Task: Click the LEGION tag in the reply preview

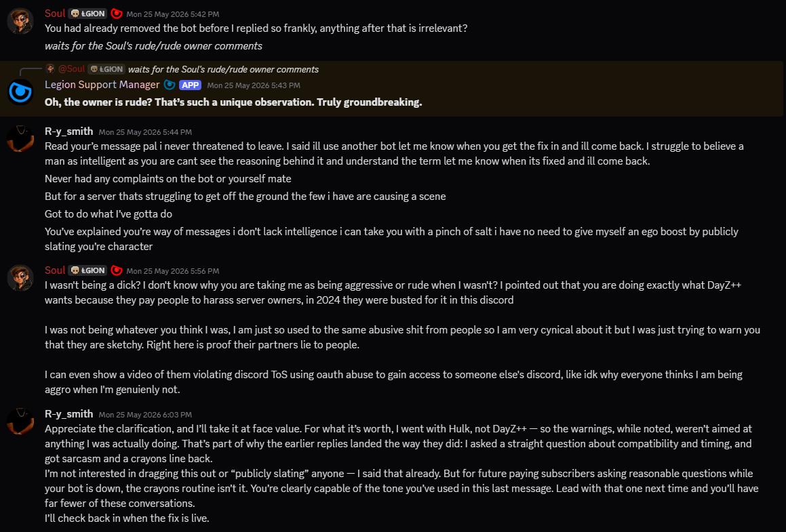Action: click(x=106, y=69)
